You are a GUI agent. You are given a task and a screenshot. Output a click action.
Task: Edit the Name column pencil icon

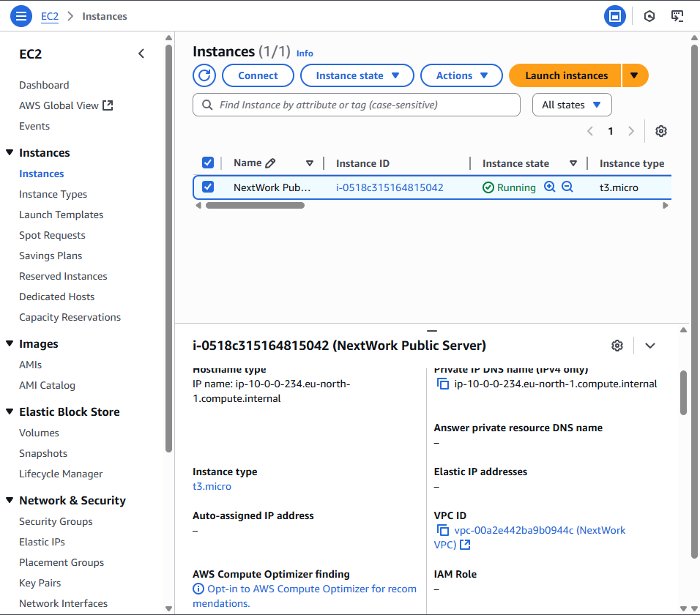coord(270,163)
